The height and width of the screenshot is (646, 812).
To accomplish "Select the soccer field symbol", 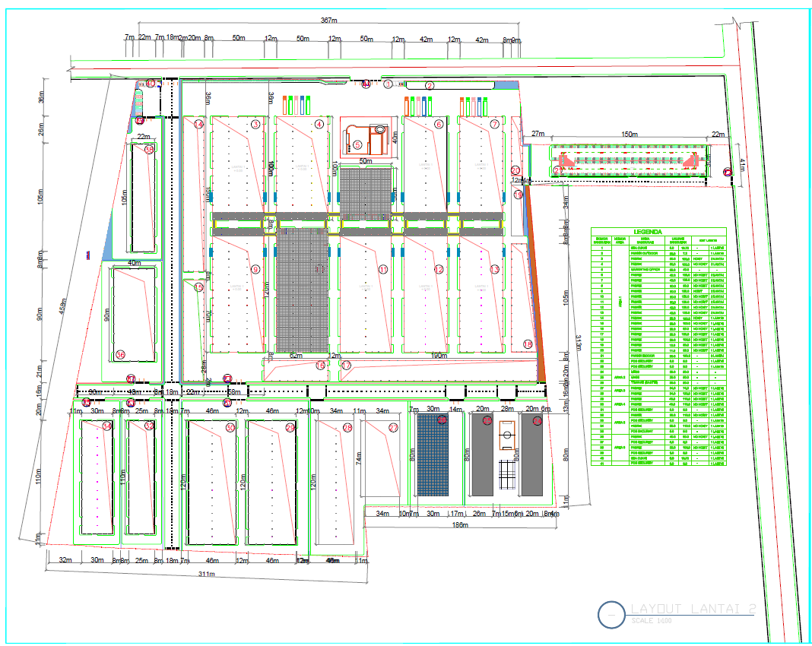I will click(x=508, y=435).
